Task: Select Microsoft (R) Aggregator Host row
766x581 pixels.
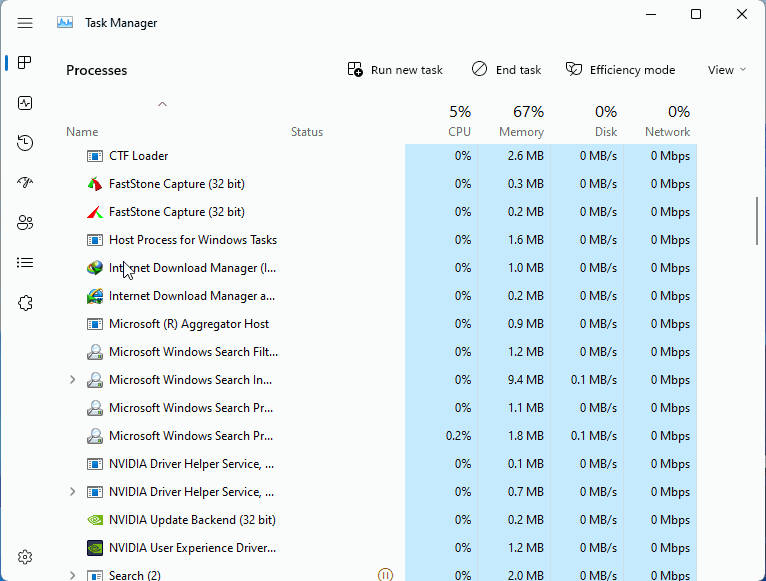Action: coord(381,324)
